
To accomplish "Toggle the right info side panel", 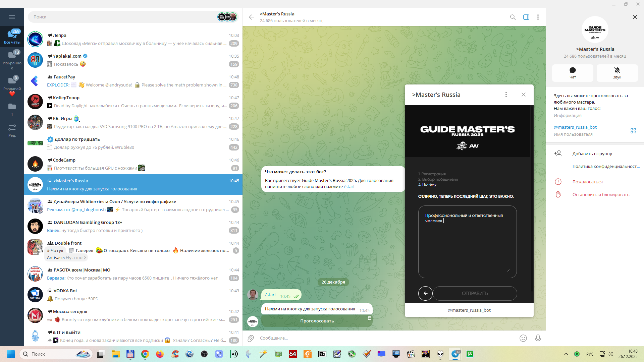I will [526, 17].
